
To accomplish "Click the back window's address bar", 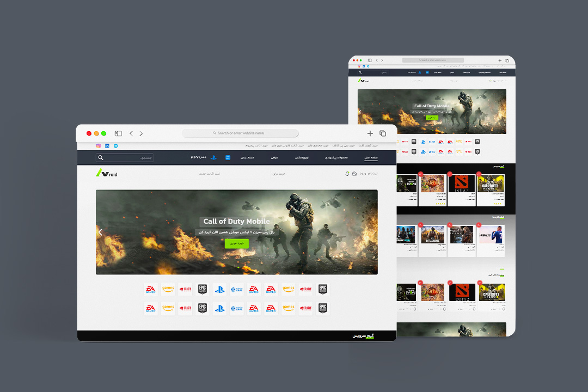I will point(433,60).
